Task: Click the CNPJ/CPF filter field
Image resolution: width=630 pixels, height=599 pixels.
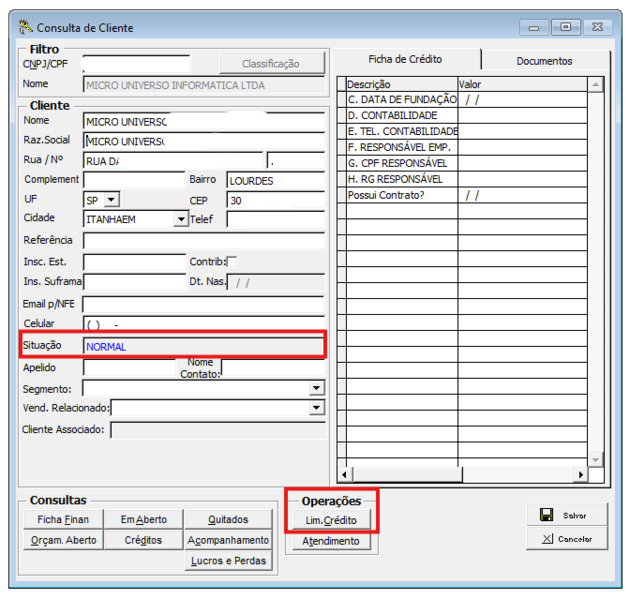Action: (x=136, y=64)
